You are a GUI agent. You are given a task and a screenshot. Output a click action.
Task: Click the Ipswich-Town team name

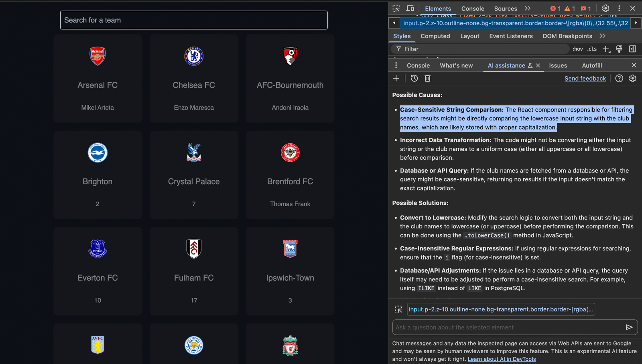290,278
